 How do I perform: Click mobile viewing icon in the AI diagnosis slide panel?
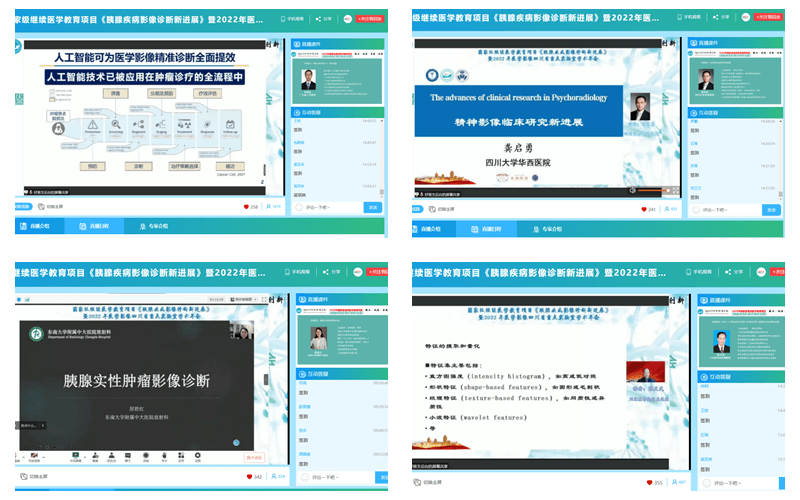[x=283, y=19]
